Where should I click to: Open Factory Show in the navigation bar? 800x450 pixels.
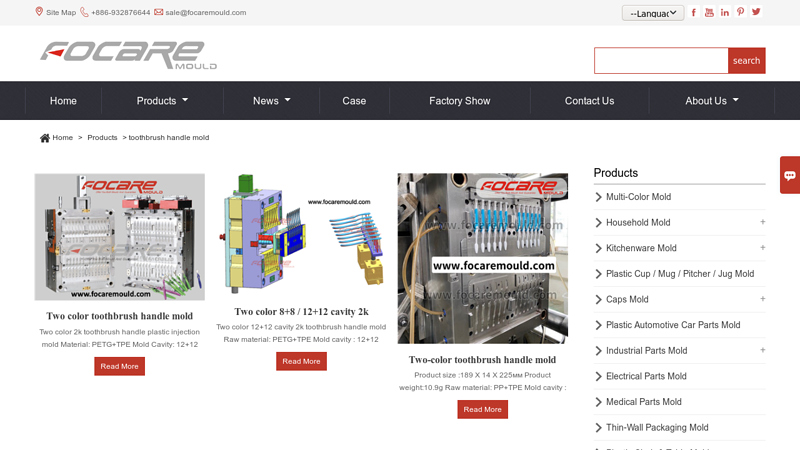tap(460, 101)
